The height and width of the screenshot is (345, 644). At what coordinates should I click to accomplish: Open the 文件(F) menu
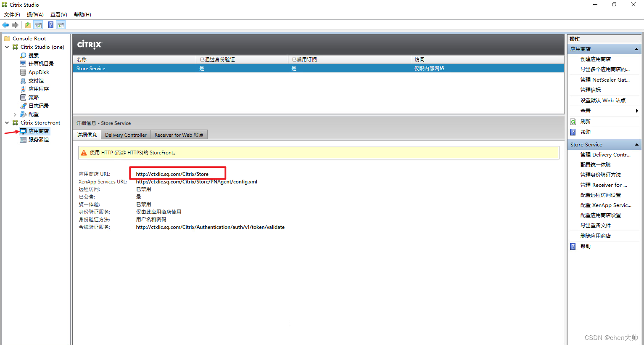click(x=12, y=15)
